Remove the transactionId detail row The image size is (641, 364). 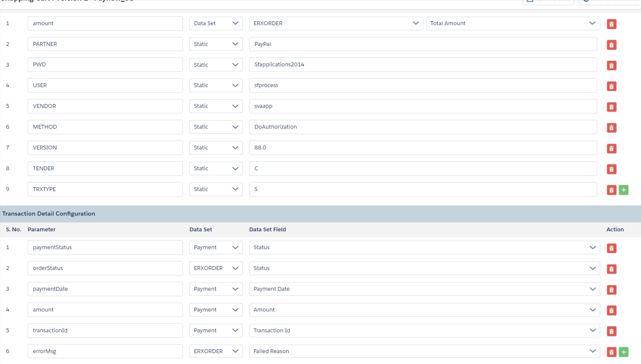[611, 331]
